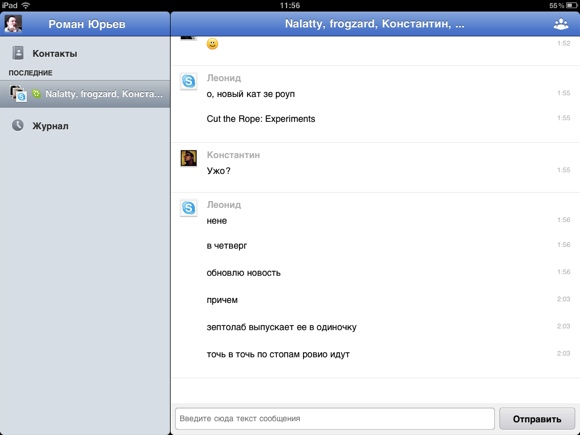Tap conversation title Nalatty, frogzard, Константин
This screenshot has height=435, width=580.
(374, 24)
